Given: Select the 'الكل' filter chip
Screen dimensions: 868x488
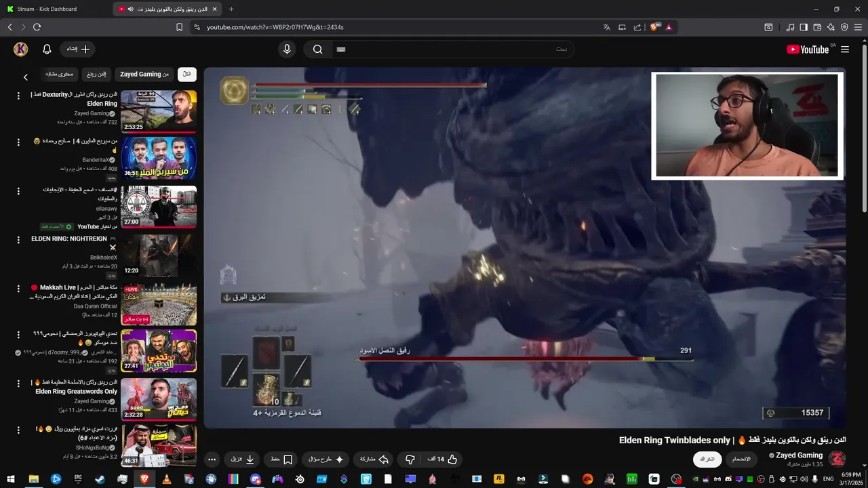Looking at the screenshot, I should click(187, 74).
